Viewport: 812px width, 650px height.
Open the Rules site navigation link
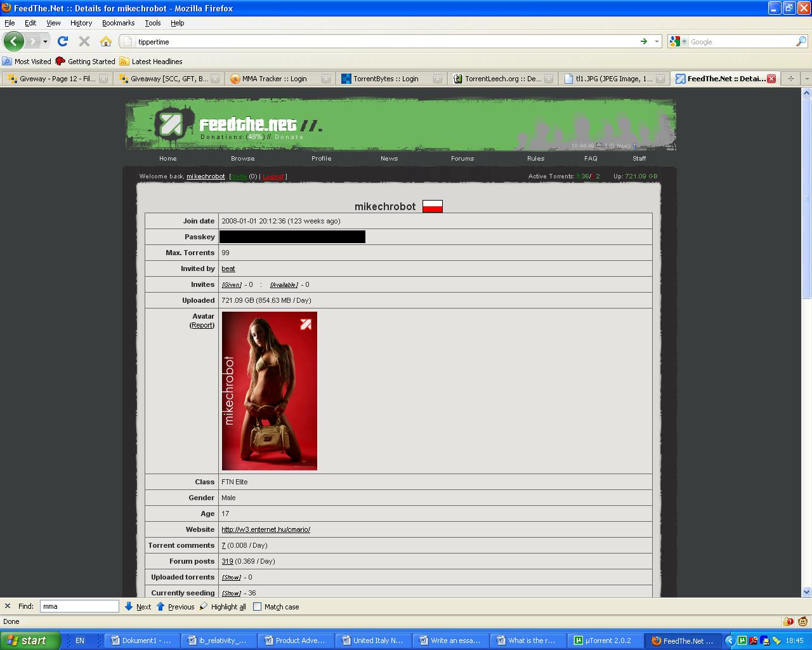[535, 158]
